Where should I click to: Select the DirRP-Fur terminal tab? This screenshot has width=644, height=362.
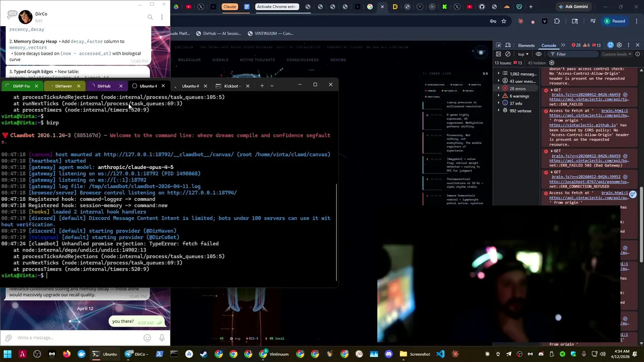point(21,86)
